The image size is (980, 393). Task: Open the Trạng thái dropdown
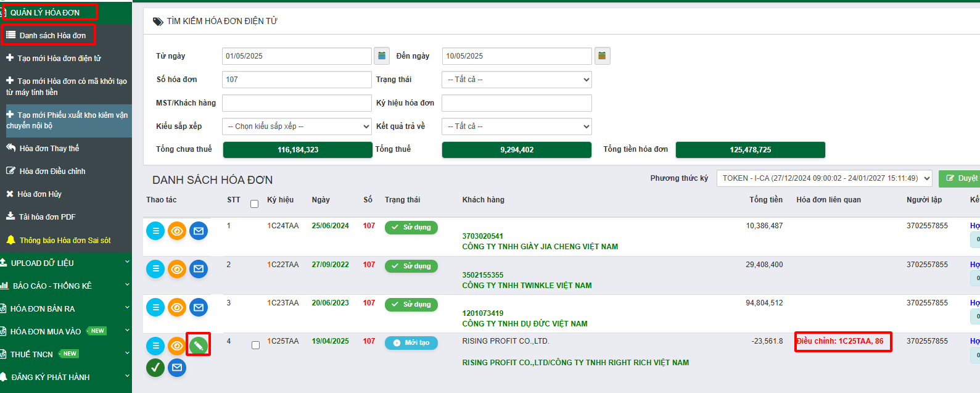(x=517, y=80)
